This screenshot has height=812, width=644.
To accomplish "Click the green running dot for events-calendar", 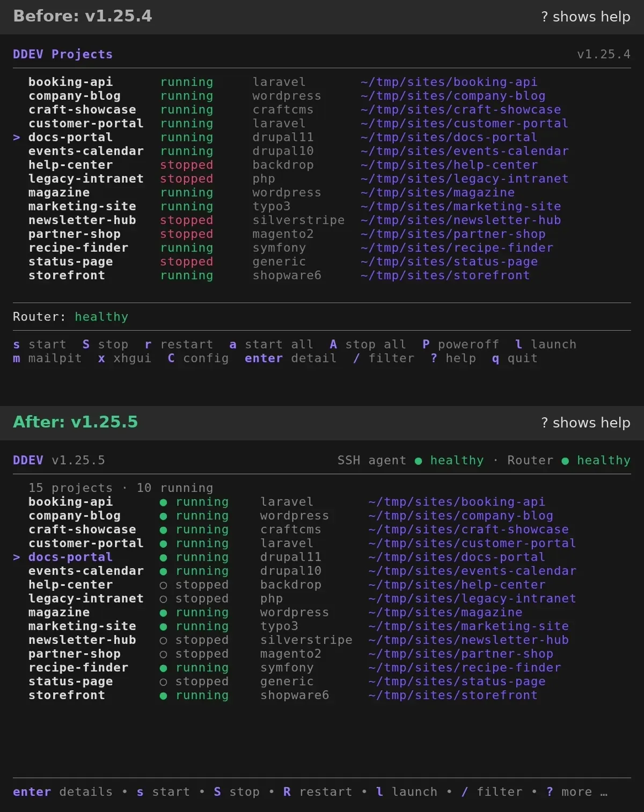I will click(163, 572).
